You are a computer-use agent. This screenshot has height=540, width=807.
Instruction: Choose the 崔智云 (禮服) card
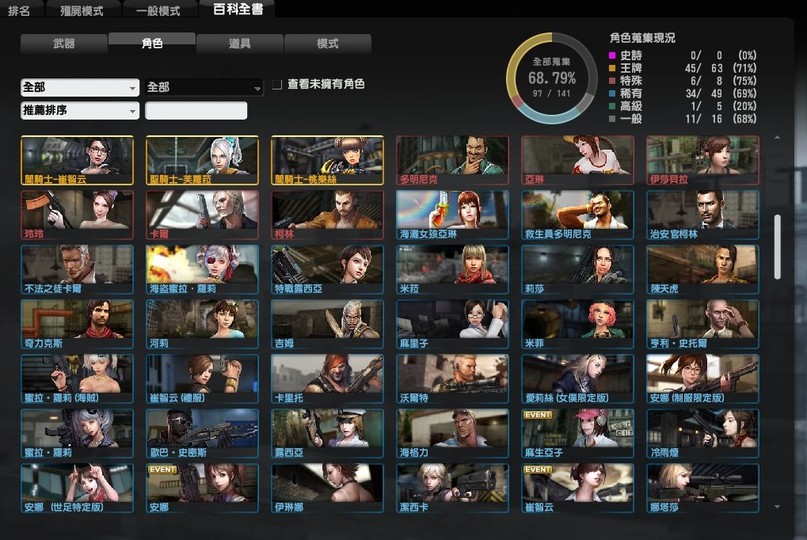click(x=202, y=378)
